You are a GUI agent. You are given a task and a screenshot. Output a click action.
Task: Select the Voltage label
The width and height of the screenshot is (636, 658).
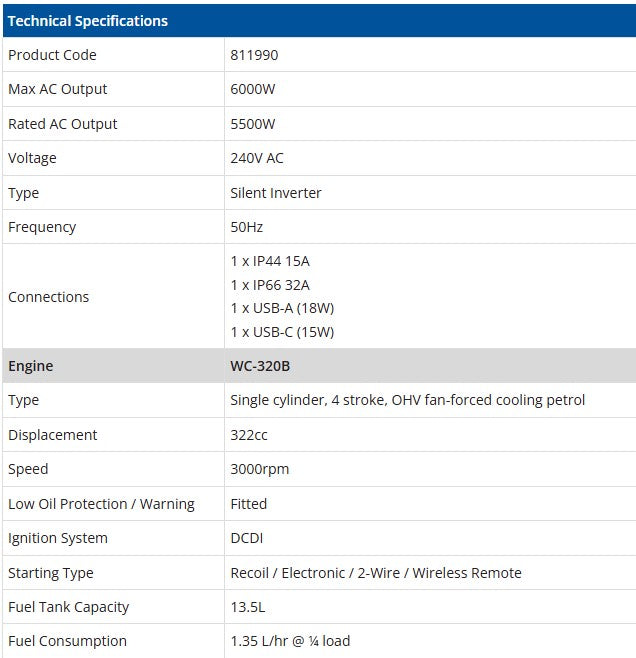tap(32, 158)
